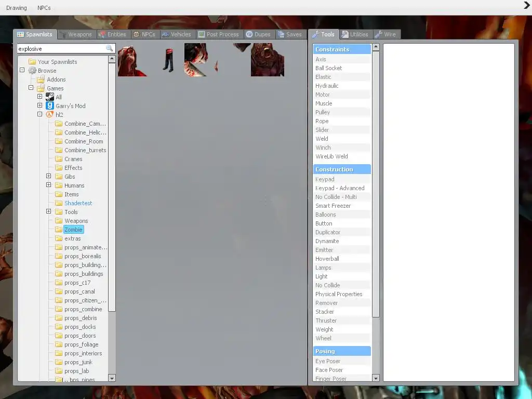Open the props_junk folder

point(78,362)
